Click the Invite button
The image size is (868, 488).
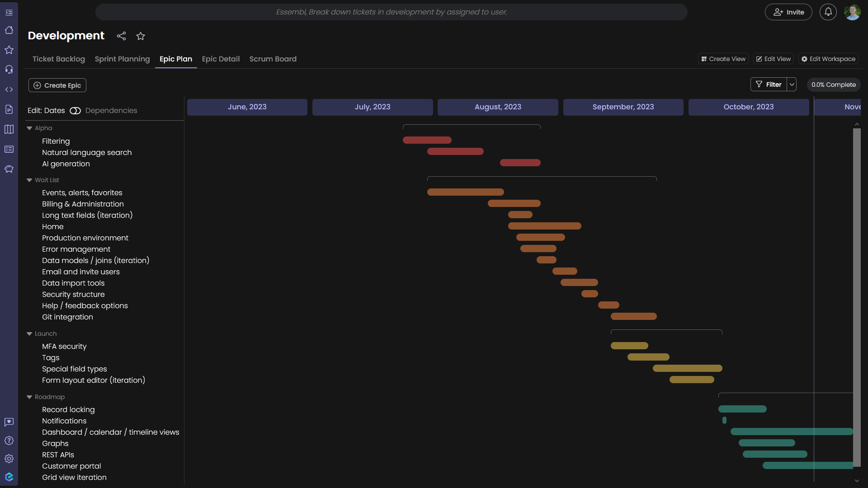pos(788,12)
